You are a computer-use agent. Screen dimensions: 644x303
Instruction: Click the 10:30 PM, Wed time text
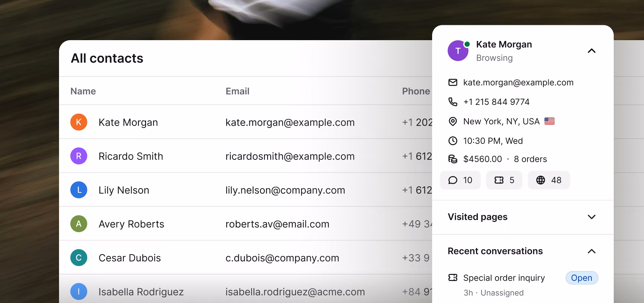pyautogui.click(x=493, y=141)
